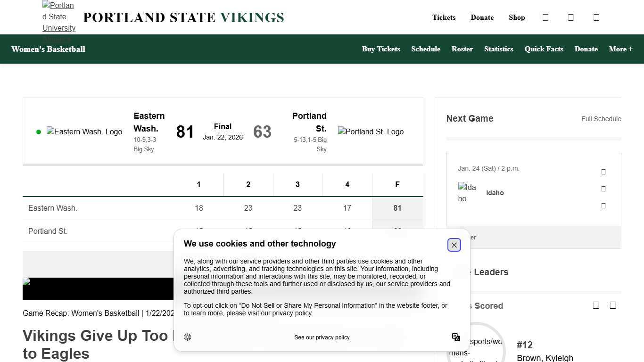Click the See our privacy policy link
Screen dimensions: 644x362
(322, 337)
